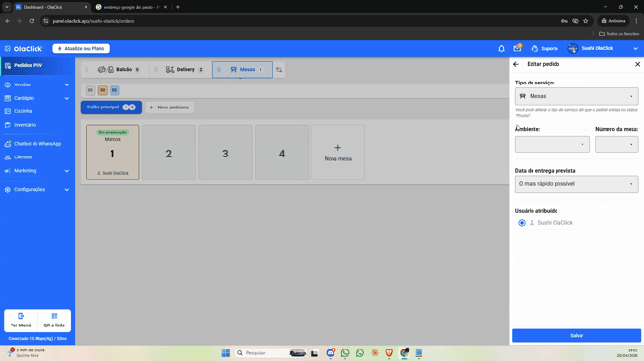
Task: Open first WhatsApp taskbar icon
Action: [x=345, y=352]
